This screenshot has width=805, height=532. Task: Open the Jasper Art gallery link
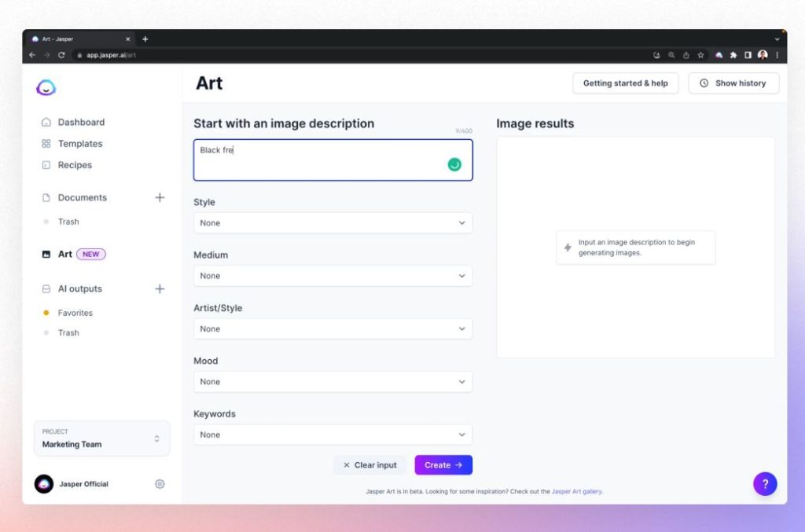[576, 491]
